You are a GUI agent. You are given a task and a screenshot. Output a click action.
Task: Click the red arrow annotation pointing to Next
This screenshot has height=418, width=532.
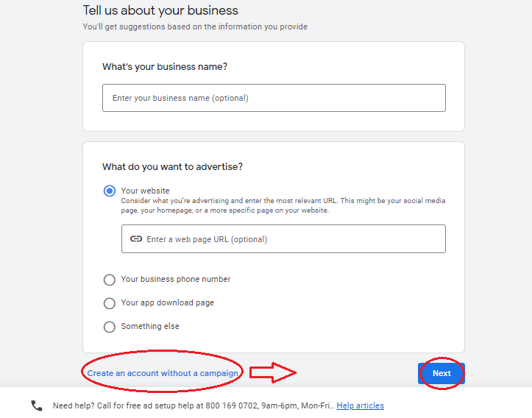272,373
